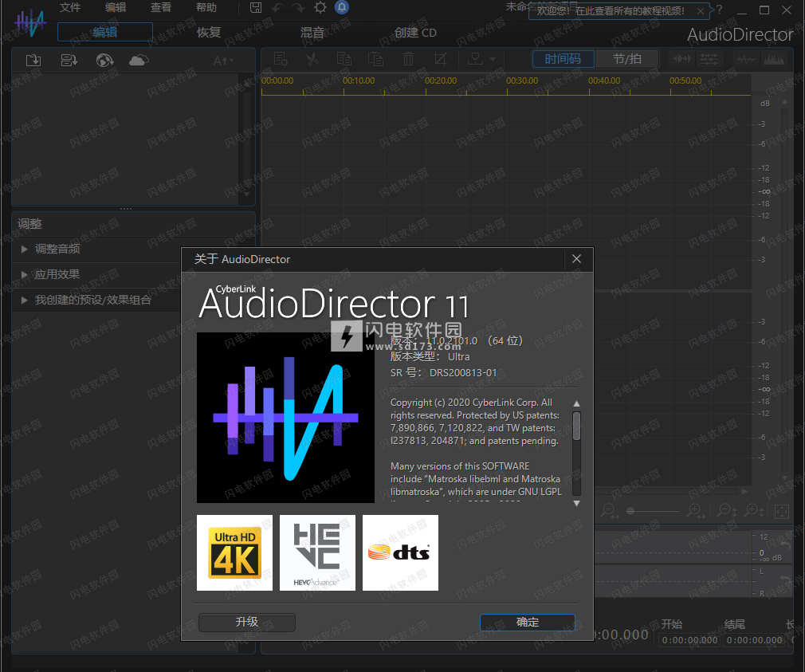Click the paste icon in edit toolbar
The height and width of the screenshot is (672, 805).
coord(376,59)
